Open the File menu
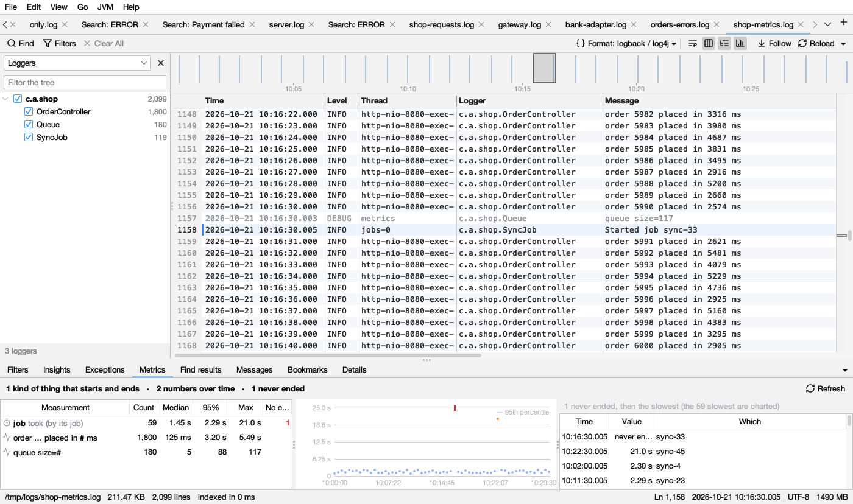This screenshot has width=853, height=504. (x=11, y=7)
